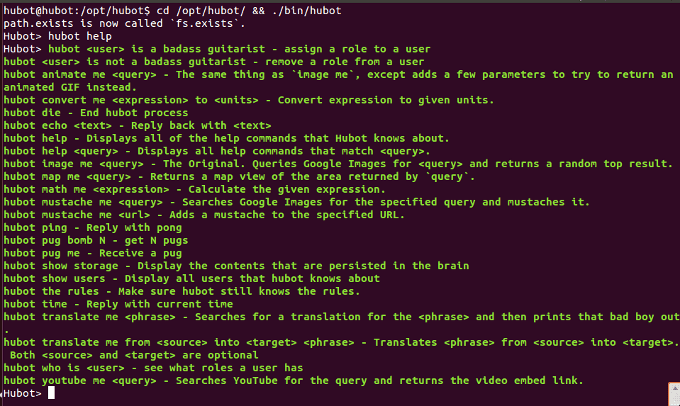The width and height of the screenshot is (680, 406).
Task: Click the cursor block at the last Hubot prompt
Action: point(51,393)
